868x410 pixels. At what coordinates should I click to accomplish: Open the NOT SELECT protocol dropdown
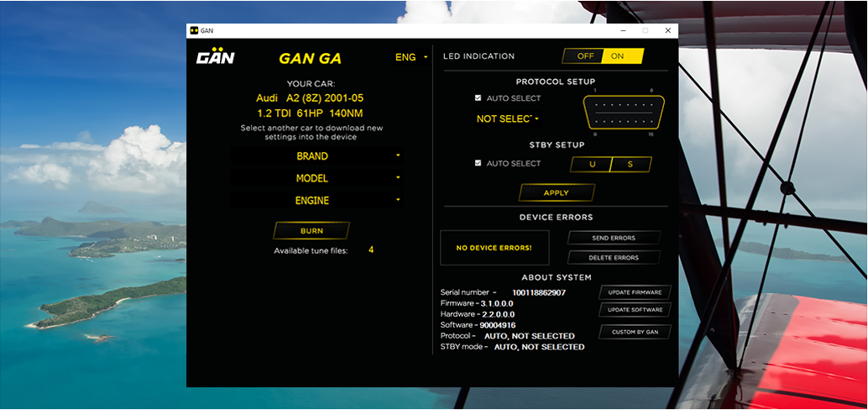point(507,119)
